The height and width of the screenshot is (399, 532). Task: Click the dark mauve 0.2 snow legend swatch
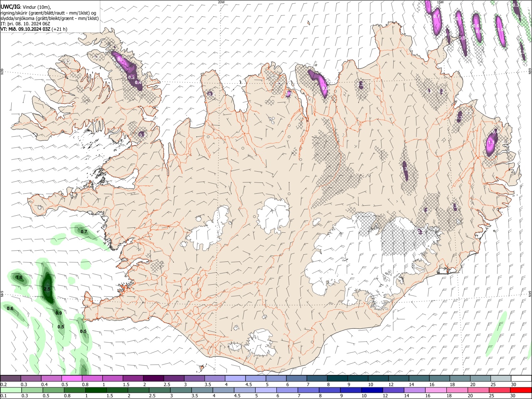10,379
